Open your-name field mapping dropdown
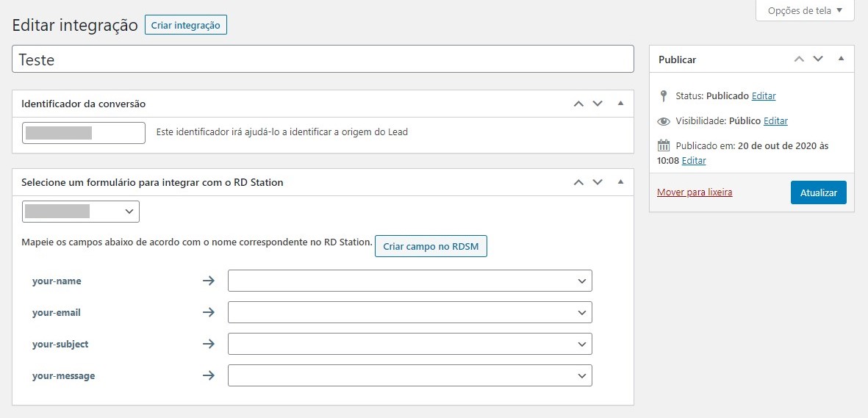The height and width of the screenshot is (418, 868). (x=409, y=281)
